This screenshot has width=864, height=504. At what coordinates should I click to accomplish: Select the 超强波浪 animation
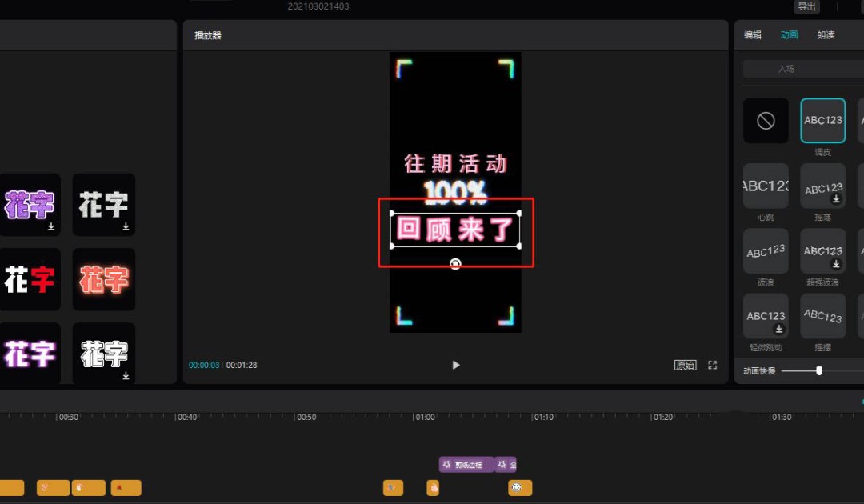(822, 250)
